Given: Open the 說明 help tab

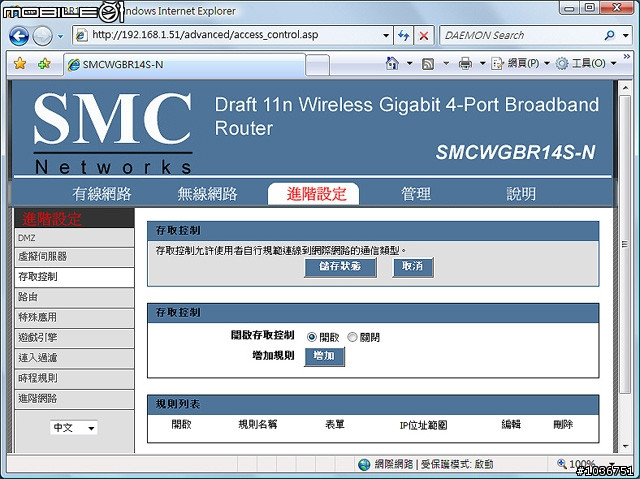Looking at the screenshot, I should point(521,194).
